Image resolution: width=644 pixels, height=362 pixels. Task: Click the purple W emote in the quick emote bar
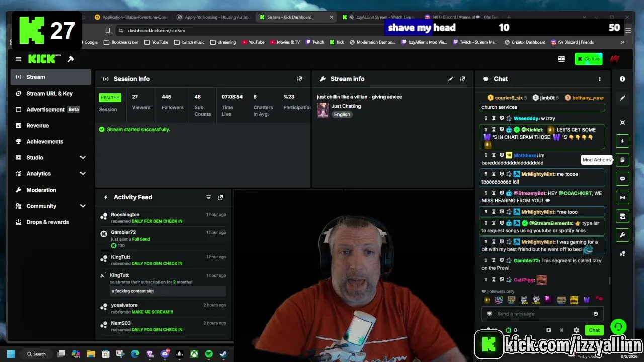586,300
